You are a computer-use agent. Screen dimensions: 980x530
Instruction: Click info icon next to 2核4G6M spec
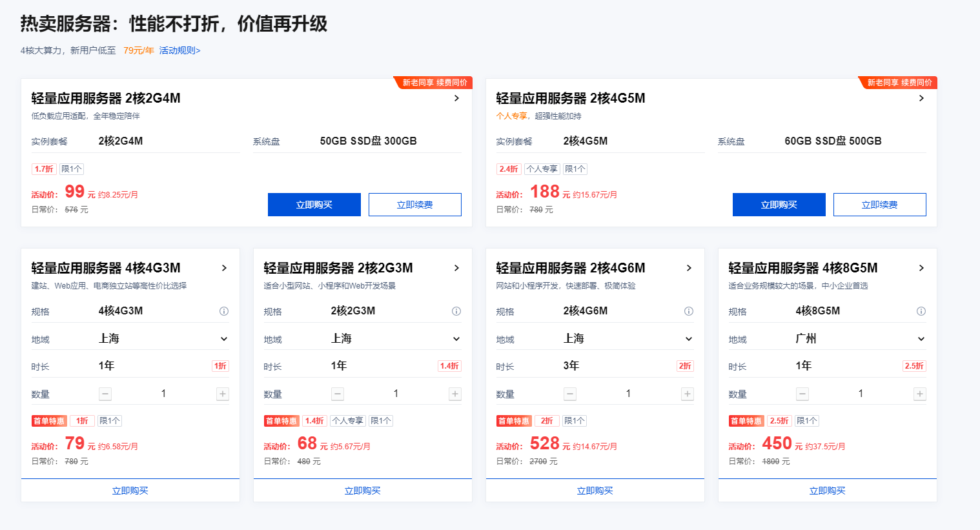[x=689, y=311]
